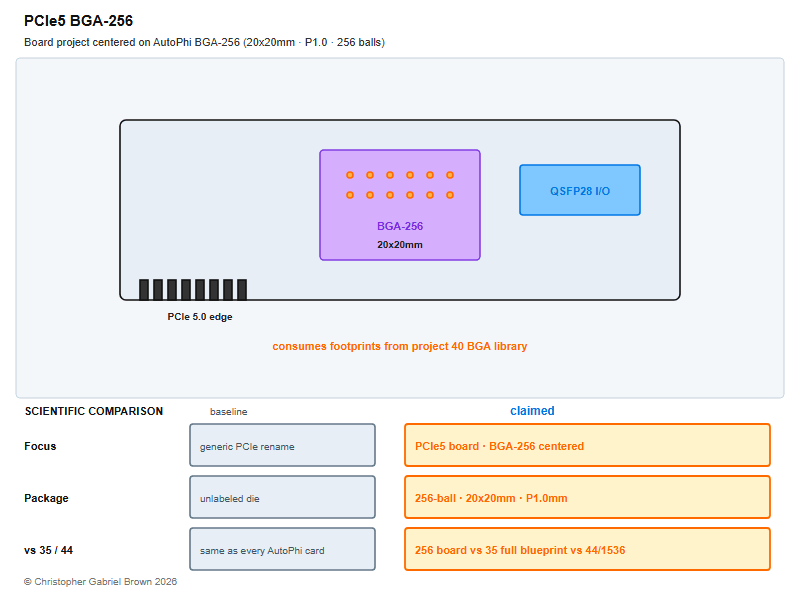This screenshot has width=800, height=600.
Task: Click the board project subtitle about AutoPhi BGA-256
Action: pyautogui.click(x=205, y=42)
